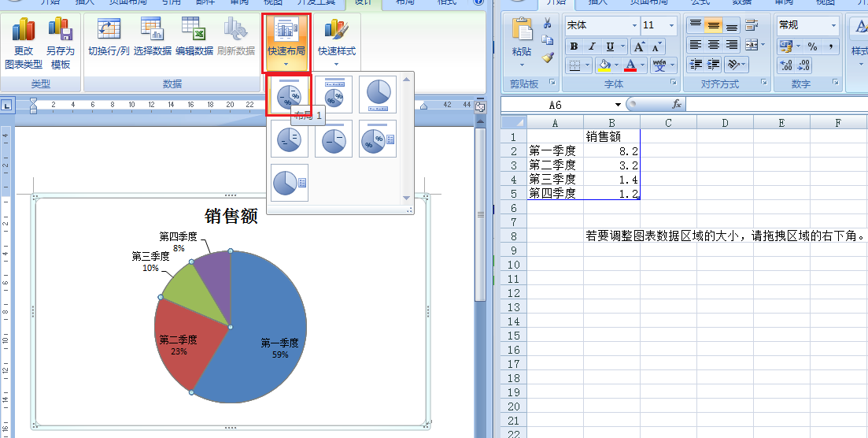Viewport: 868px width, 438px height.
Task: Expand the Paste (粘贴) dropdown arrow
Action: coord(522,65)
